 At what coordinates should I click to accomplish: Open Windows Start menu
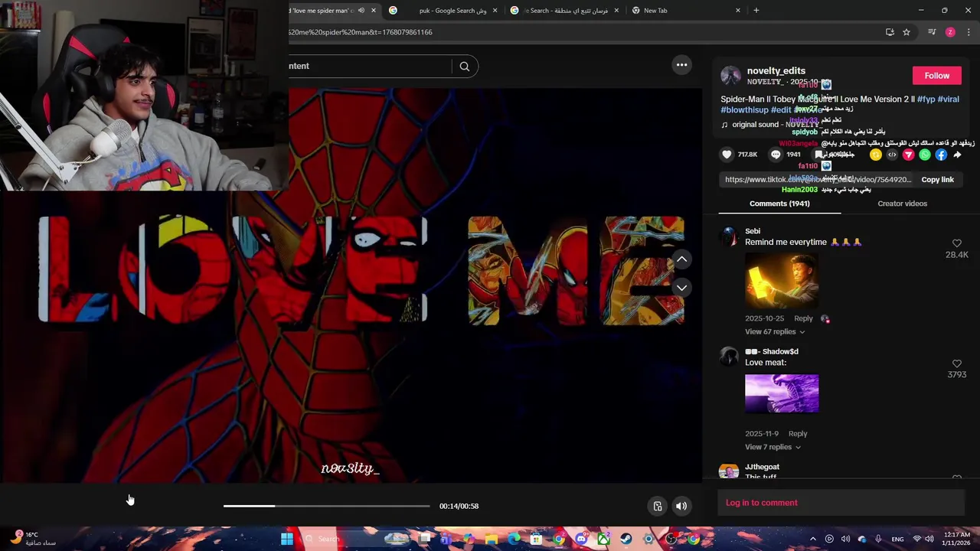coord(286,539)
